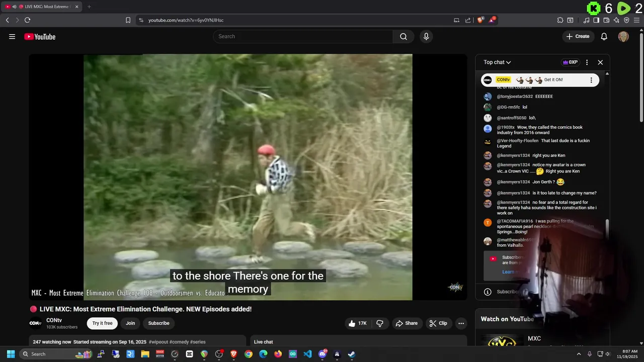This screenshot has height=362, width=644.
Task: Subscribe to CONtv channel
Action: coord(158,323)
